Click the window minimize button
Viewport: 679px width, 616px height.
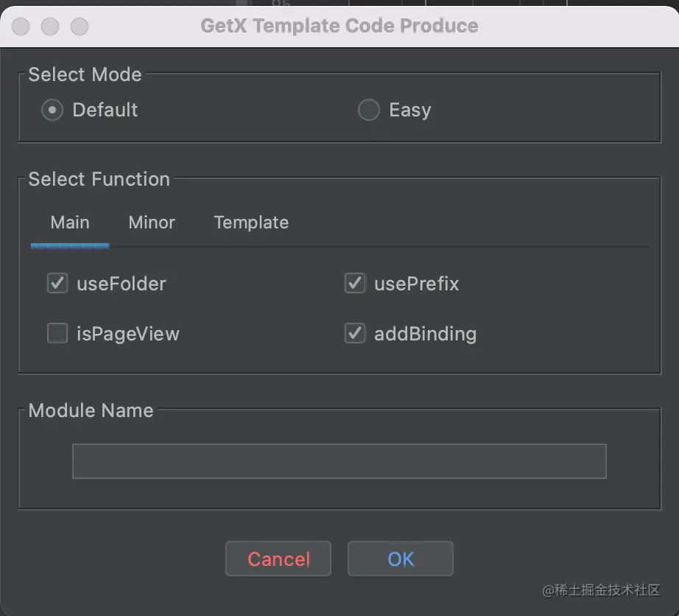coord(50,27)
